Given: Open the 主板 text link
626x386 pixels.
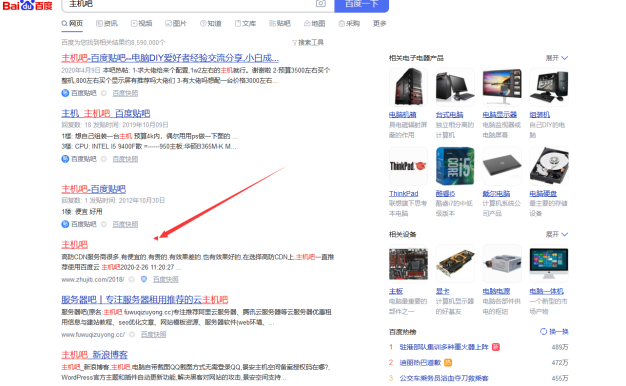Looking at the screenshot, I should [396, 291].
